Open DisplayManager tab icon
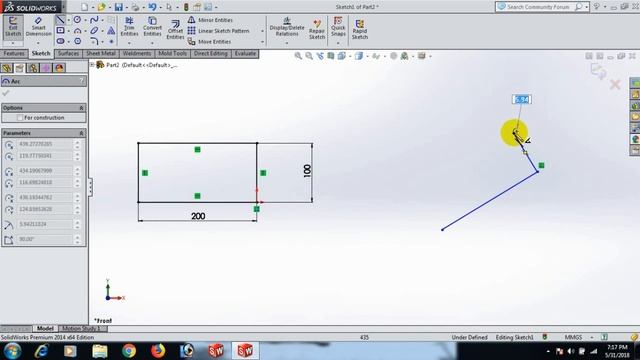 click(x=59, y=68)
